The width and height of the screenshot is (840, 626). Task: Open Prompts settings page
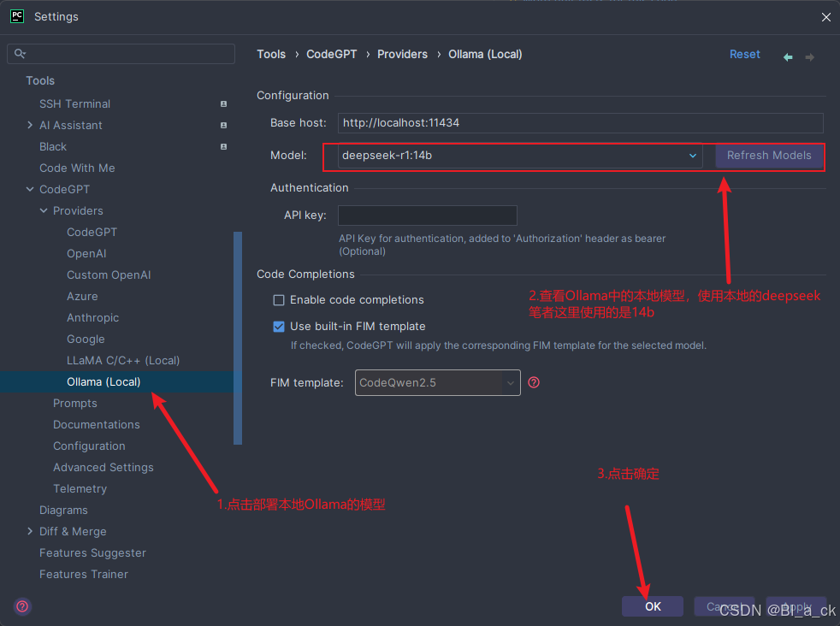[x=75, y=404]
